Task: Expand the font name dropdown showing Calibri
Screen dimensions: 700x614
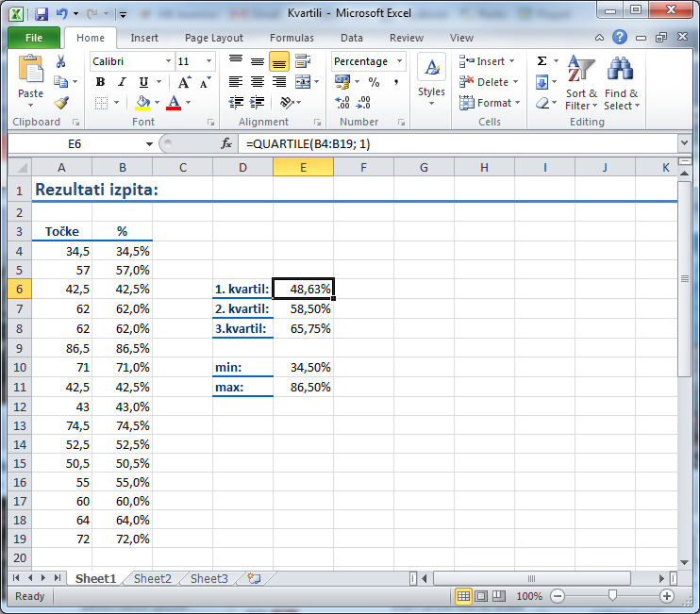Action: click(168, 61)
